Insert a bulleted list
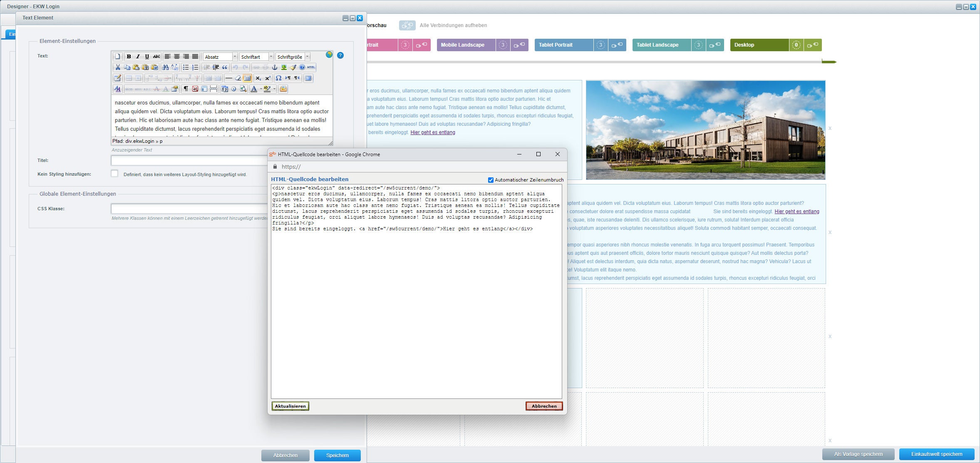 tap(186, 67)
